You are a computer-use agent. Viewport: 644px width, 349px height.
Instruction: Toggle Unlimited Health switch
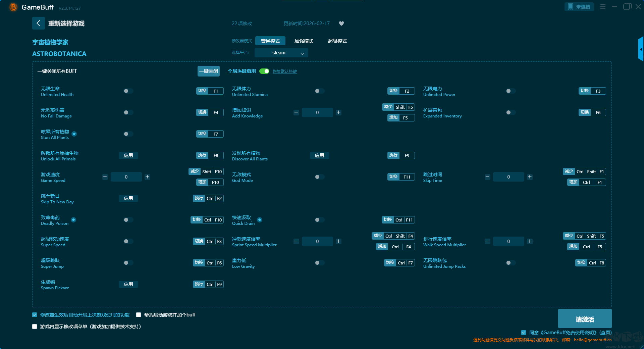pyautogui.click(x=128, y=91)
